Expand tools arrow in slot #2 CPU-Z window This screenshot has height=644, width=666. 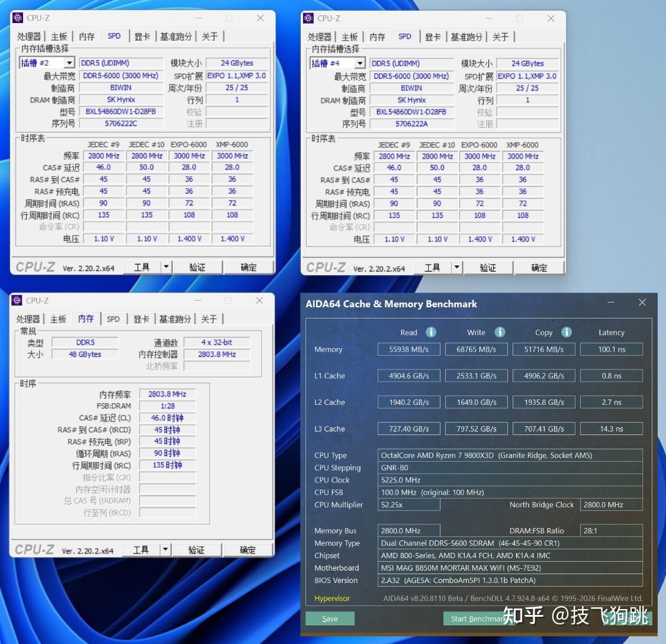166,267
